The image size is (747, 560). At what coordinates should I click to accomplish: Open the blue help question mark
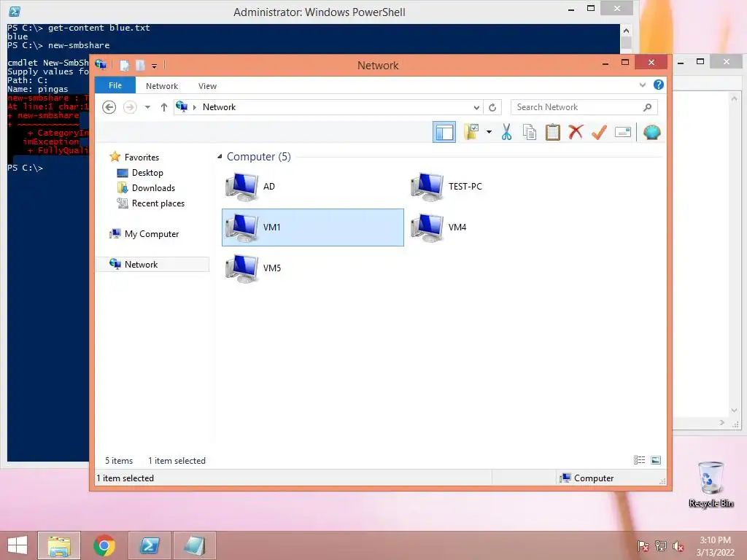pos(659,85)
